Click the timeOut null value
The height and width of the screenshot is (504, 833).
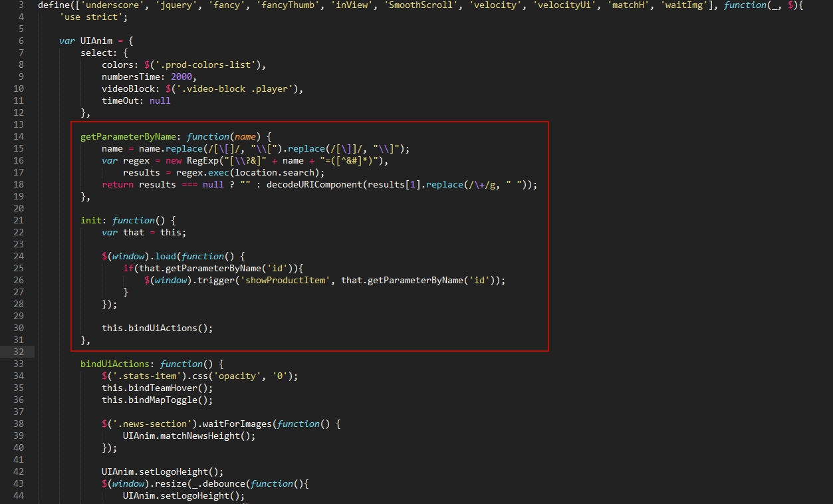click(x=160, y=100)
